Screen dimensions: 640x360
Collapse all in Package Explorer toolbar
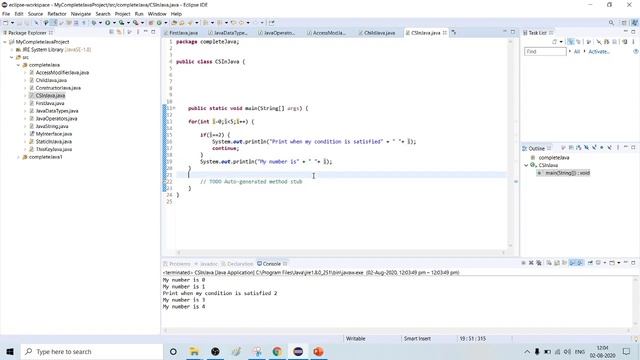[111, 32]
